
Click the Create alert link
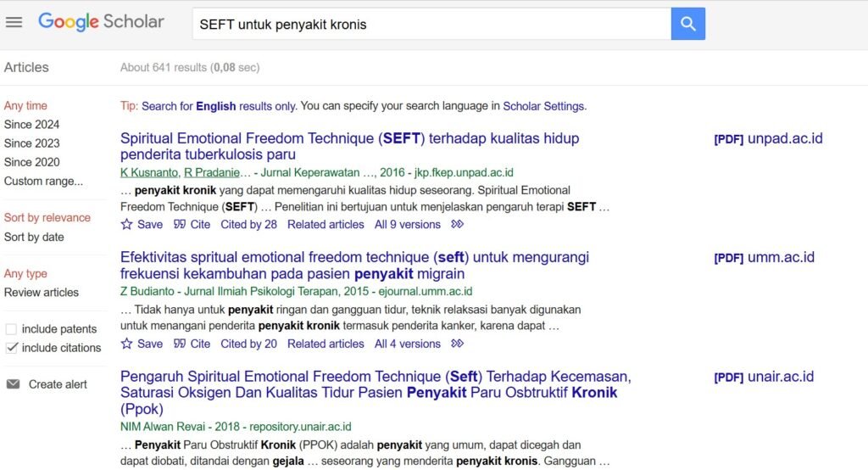point(58,384)
